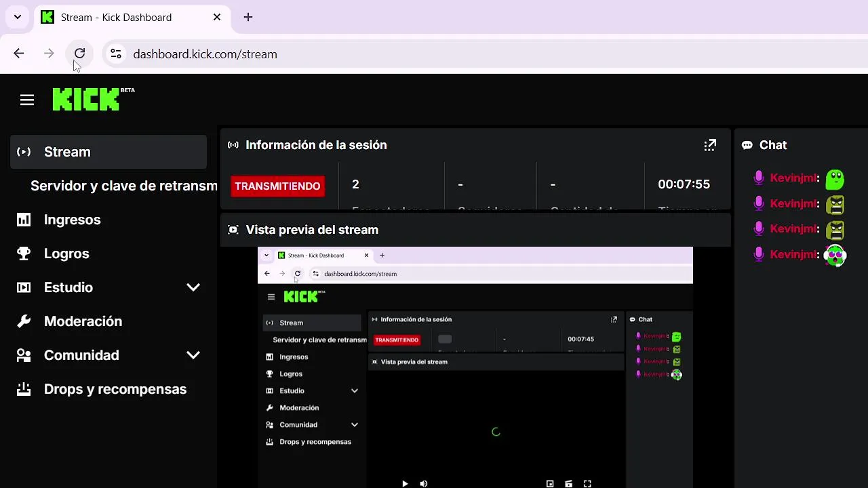Click the microphone badge on first chat message
868x488 pixels.
click(759, 178)
